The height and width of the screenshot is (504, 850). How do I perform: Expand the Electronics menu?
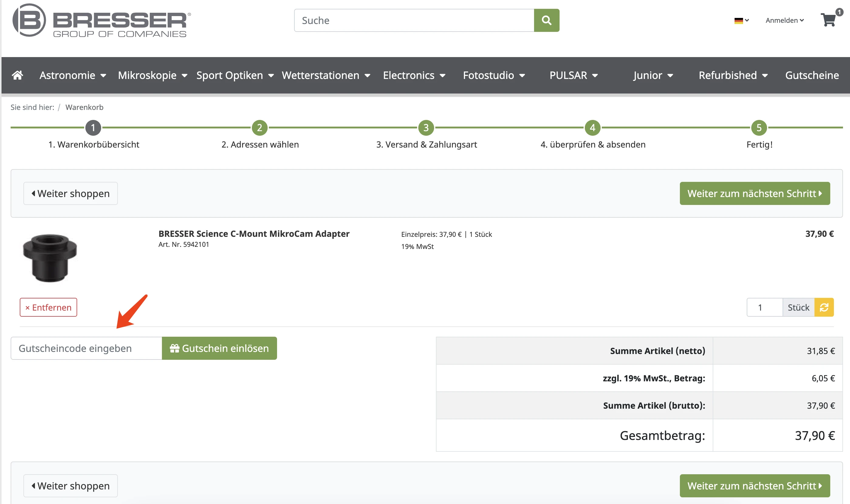coord(414,75)
